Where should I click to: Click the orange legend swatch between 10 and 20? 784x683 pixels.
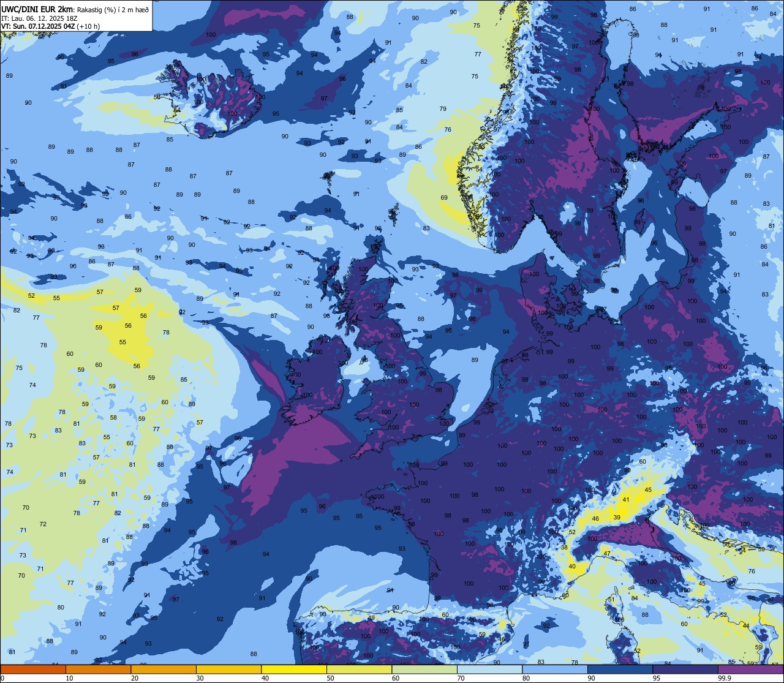(x=98, y=669)
